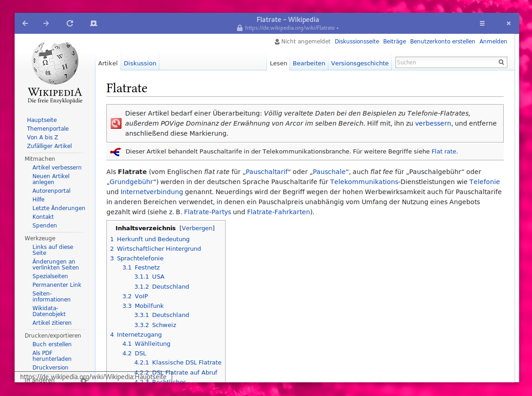Screen dimensions: 532x396
Task: Collapse table of contents via Verbergen
Action: tap(197, 228)
